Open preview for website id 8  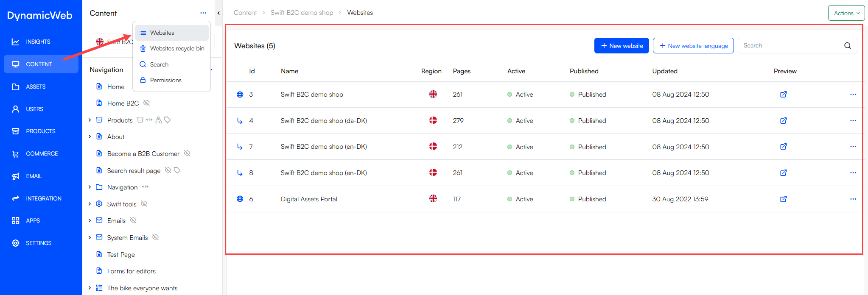coord(784,173)
